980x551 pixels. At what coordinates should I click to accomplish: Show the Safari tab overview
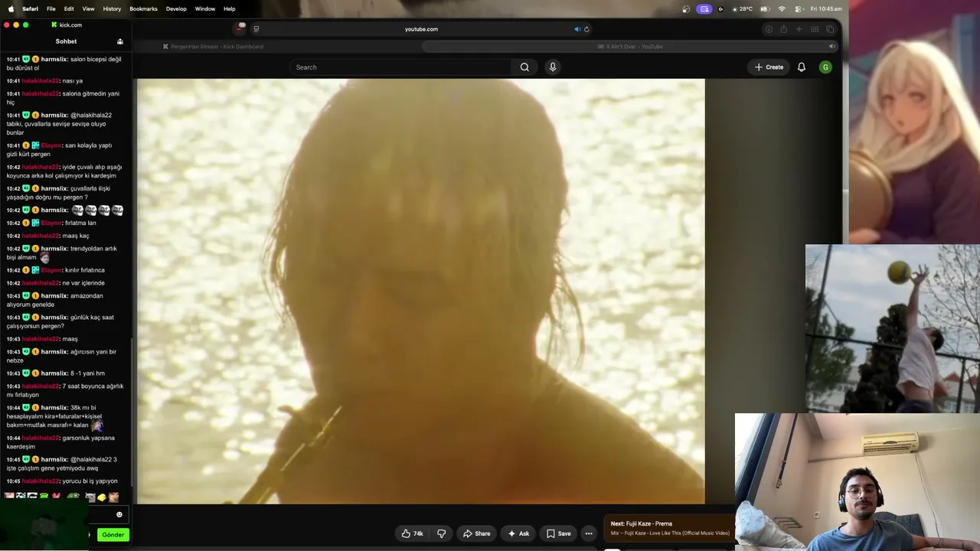[829, 29]
